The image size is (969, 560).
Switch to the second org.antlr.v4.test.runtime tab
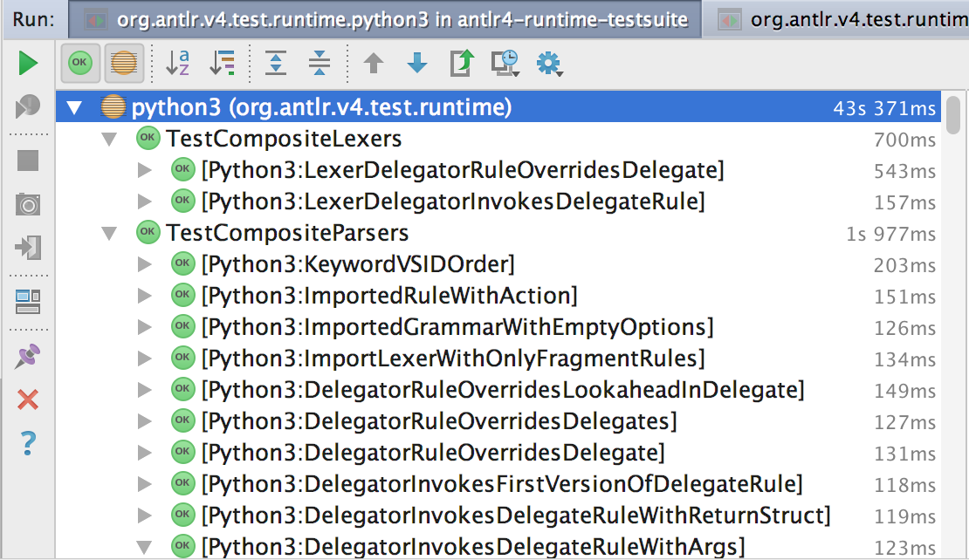coord(840,18)
